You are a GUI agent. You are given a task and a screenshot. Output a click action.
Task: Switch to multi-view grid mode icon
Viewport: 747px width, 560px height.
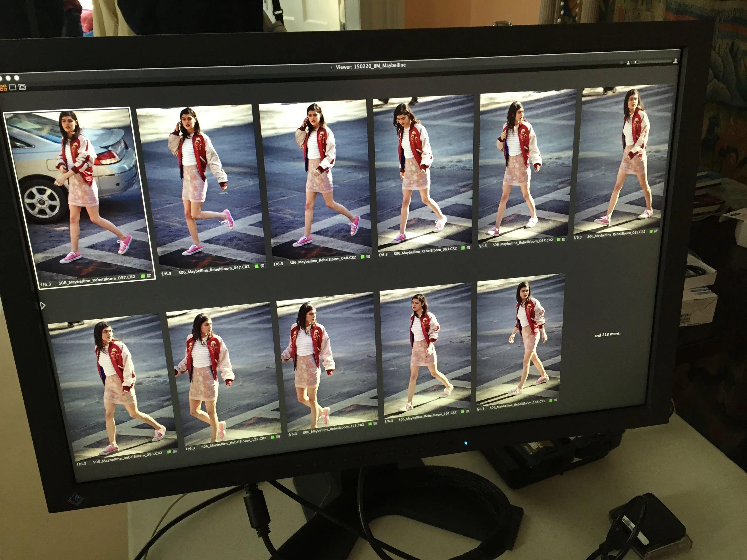(x=3, y=88)
